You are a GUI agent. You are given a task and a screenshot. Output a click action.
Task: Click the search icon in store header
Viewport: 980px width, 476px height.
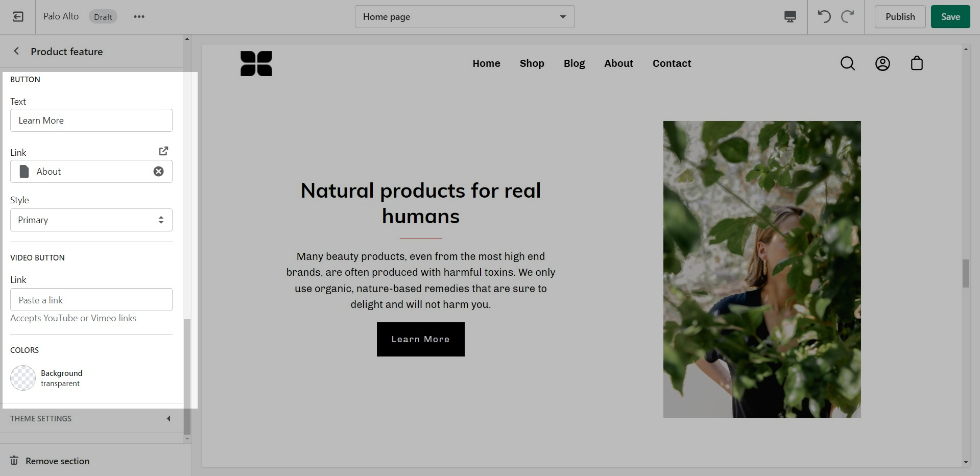pos(848,63)
